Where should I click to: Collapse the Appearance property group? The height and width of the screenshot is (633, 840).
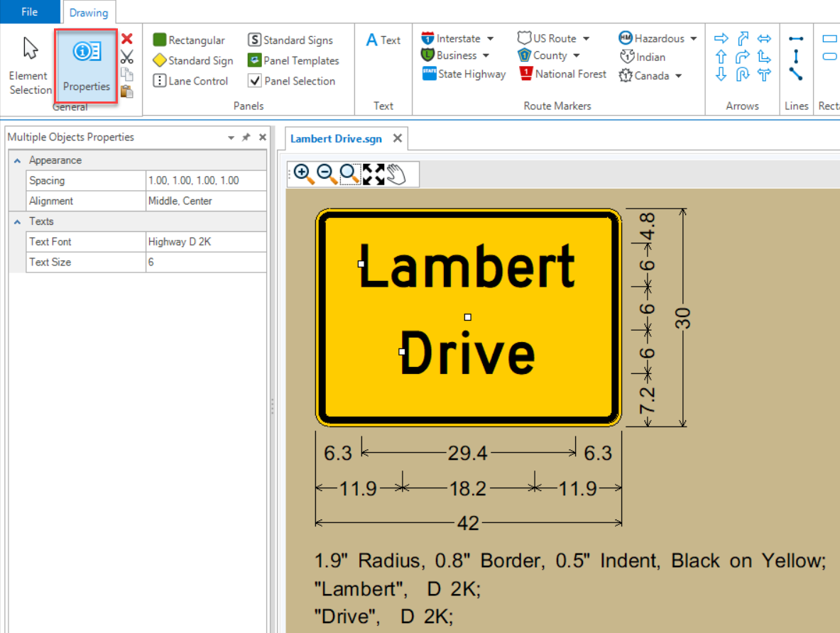click(x=17, y=160)
